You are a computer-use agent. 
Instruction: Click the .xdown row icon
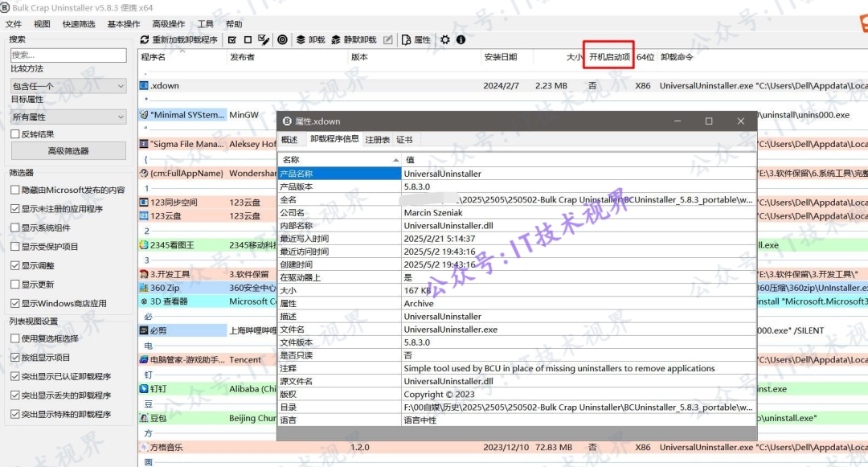click(x=144, y=86)
